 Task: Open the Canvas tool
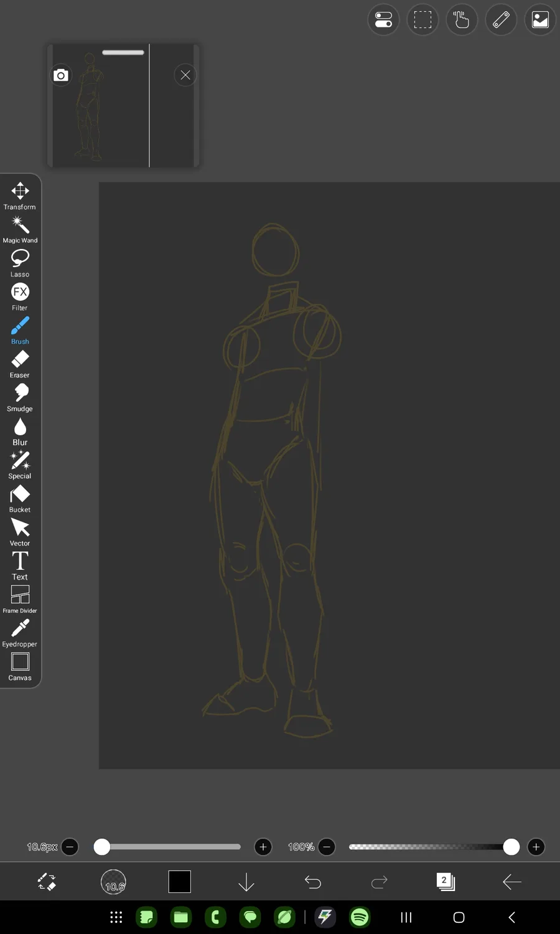20,666
